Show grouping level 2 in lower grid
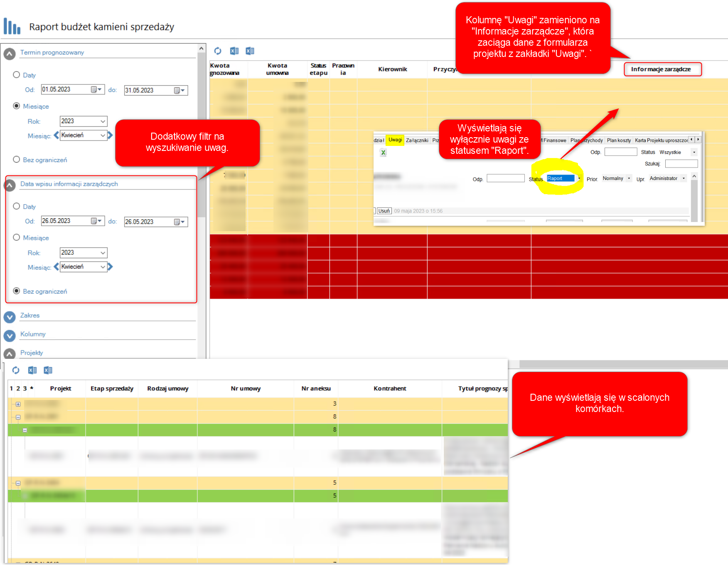728x565 pixels. (18, 388)
